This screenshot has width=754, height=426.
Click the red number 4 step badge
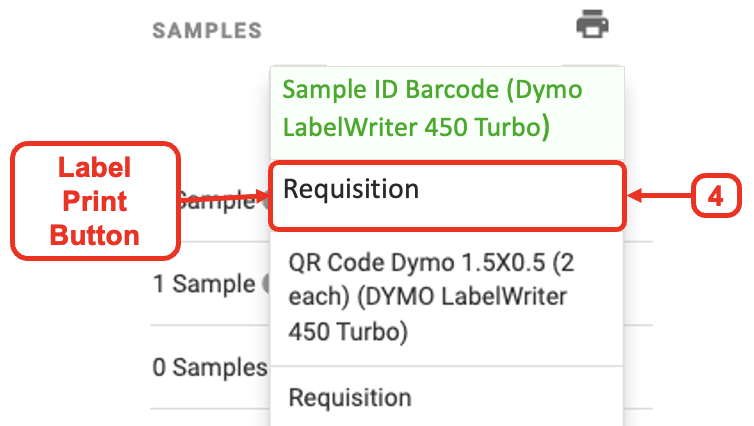716,196
